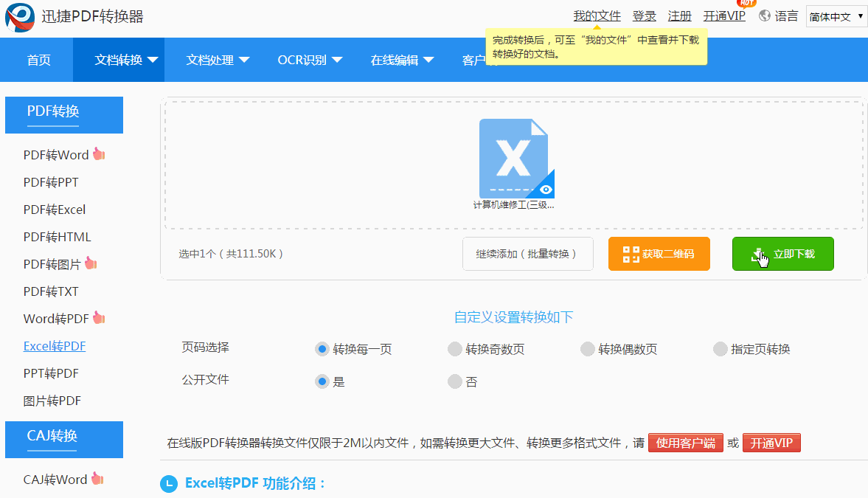This screenshot has height=498, width=868.
Task: Open the 简体中文 language selector
Action: pos(836,16)
